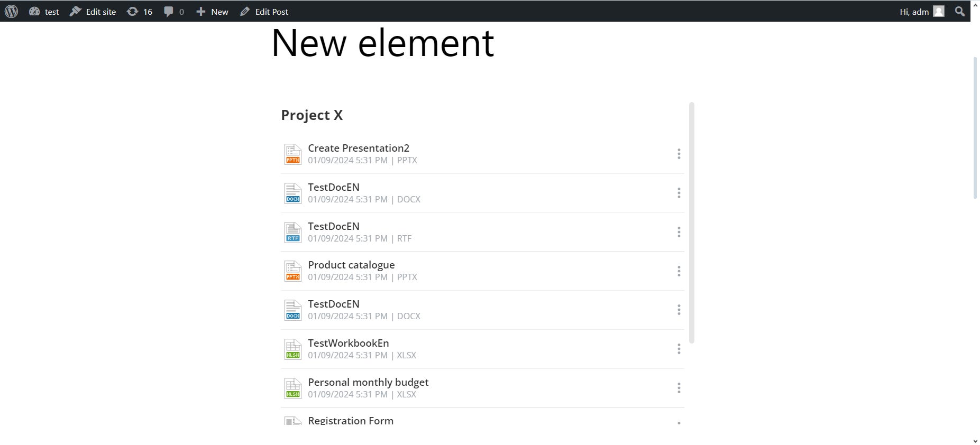
Task: Click the updates icon showing 16
Action: pos(140,11)
